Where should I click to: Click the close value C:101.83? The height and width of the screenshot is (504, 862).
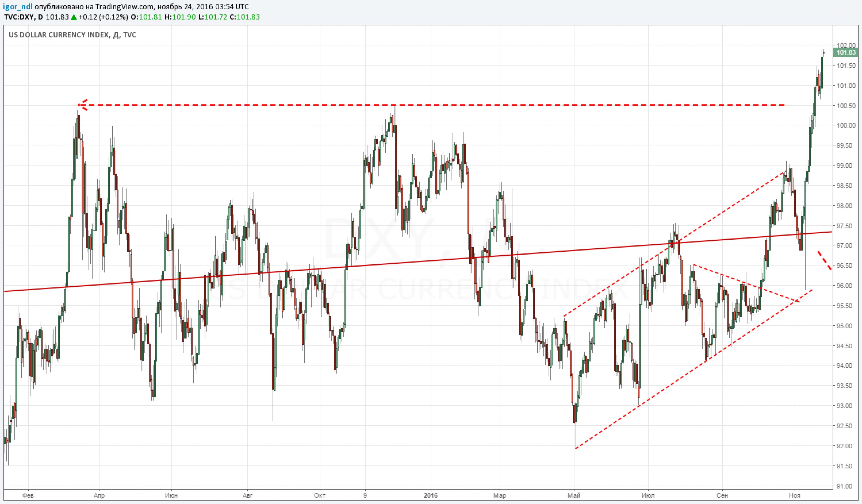(x=245, y=17)
